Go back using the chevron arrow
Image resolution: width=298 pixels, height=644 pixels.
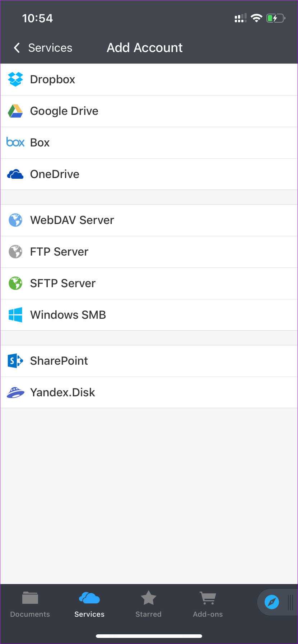(17, 48)
